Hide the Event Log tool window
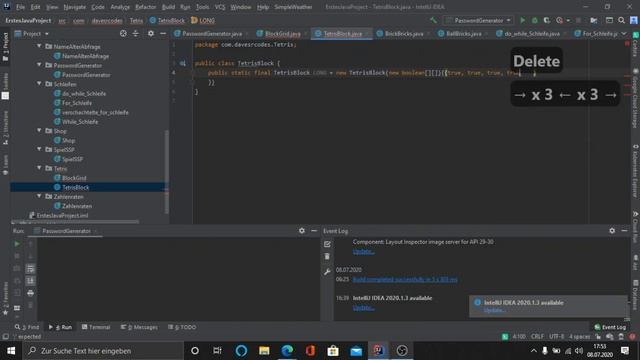 click(x=624, y=231)
